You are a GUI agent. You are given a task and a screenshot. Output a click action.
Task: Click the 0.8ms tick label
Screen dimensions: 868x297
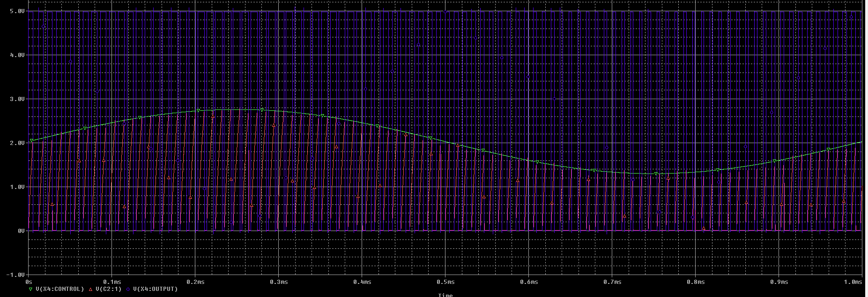click(x=695, y=282)
